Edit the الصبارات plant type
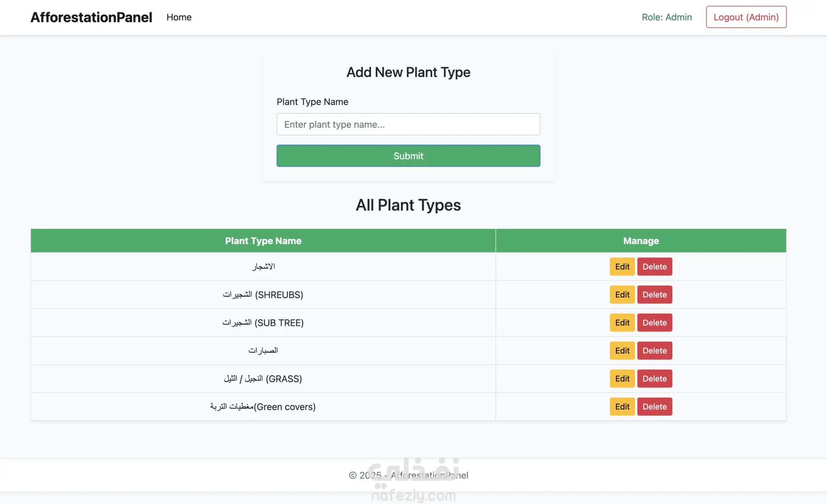This screenshot has height=504, width=827. (x=622, y=351)
